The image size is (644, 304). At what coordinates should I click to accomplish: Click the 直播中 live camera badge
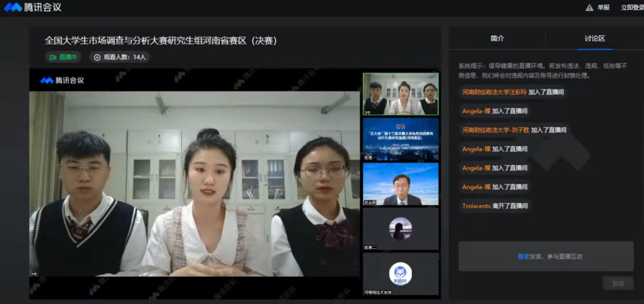click(x=63, y=57)
